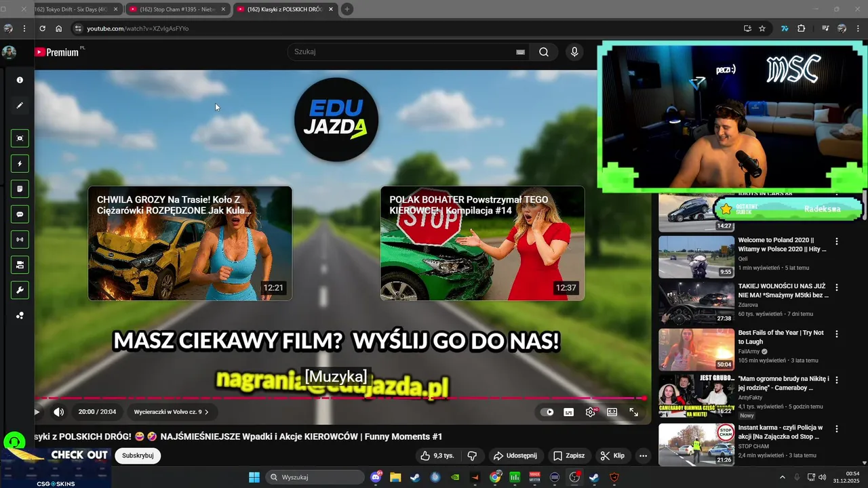Go to browser home page icon
The width and height of the screenshot is (868, 488).
click(x=58, y=28)
